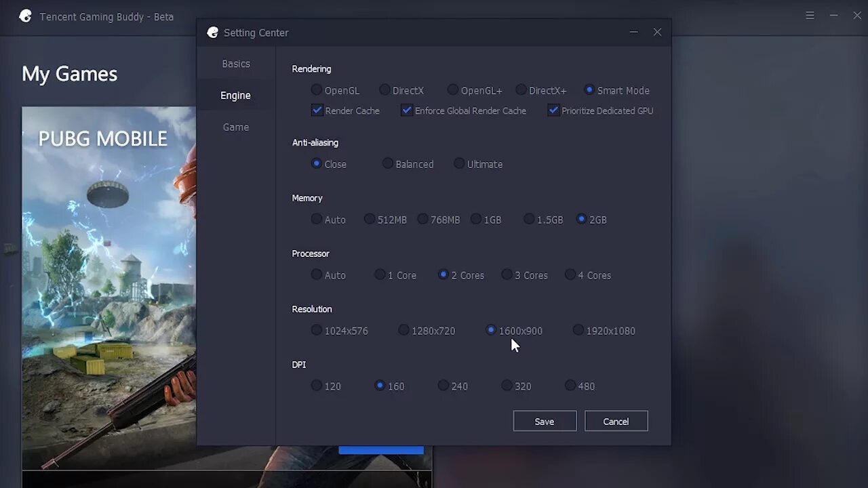Click the Memory section label
The width and height of the screenshot is (868, 488).
pos(307,198)
